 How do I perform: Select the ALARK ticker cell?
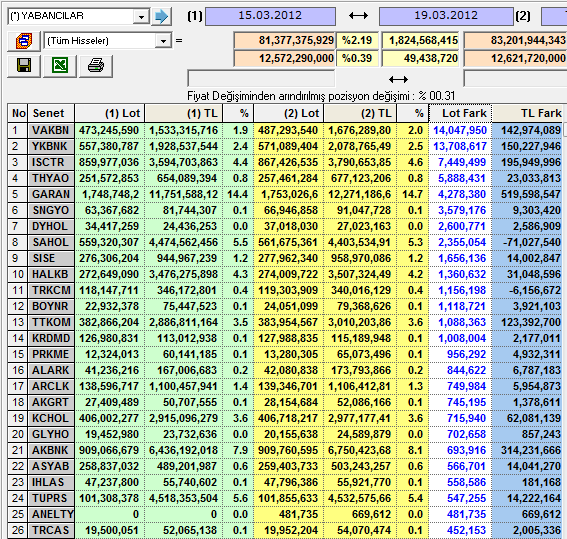tap(51, 370)
